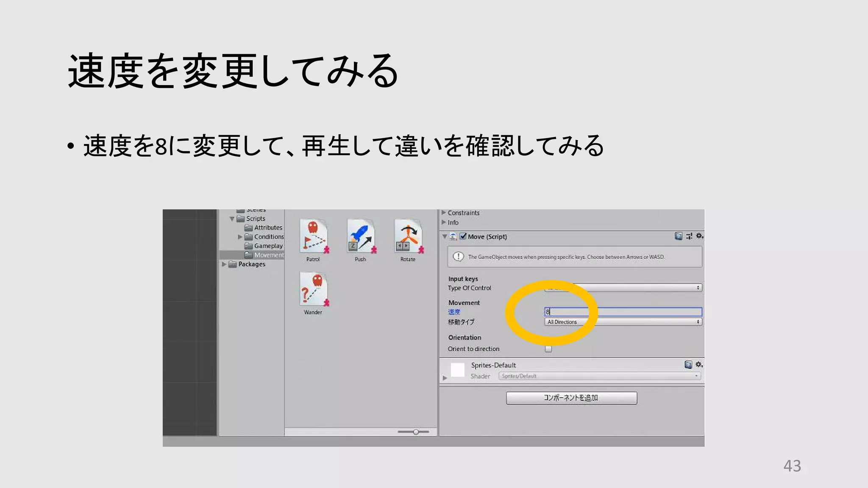Open Move script help reference icon
Viewport: 868px width, 488px height.
pyautogui.click(x=678, y=236)
